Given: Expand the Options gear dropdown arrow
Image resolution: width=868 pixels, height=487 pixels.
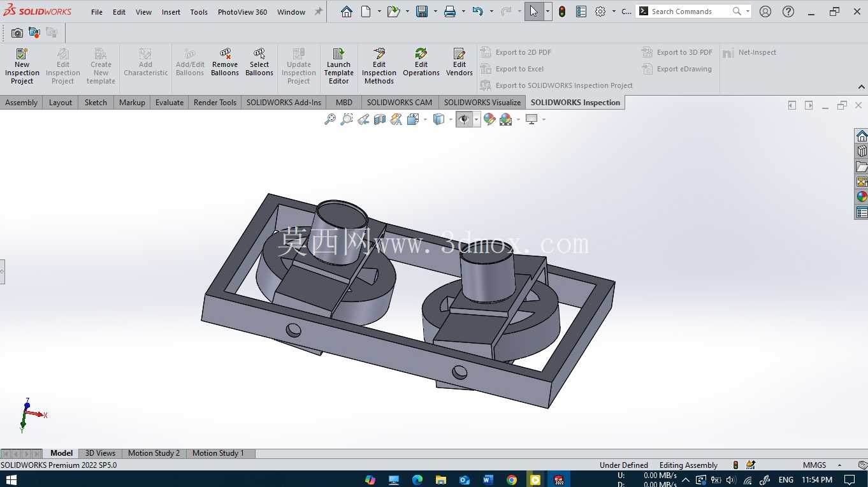Looking at the screenshot, I should click(614, 11).
